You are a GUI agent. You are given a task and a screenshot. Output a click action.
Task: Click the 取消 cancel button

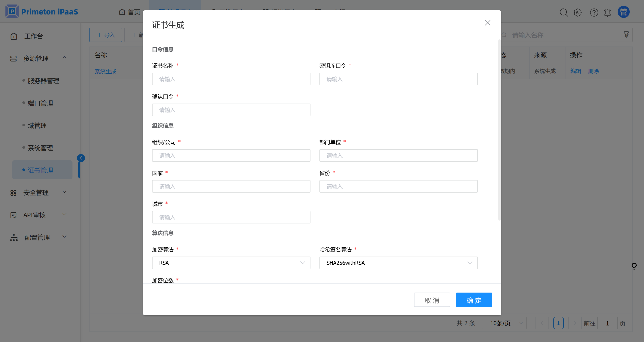[432, 300]
